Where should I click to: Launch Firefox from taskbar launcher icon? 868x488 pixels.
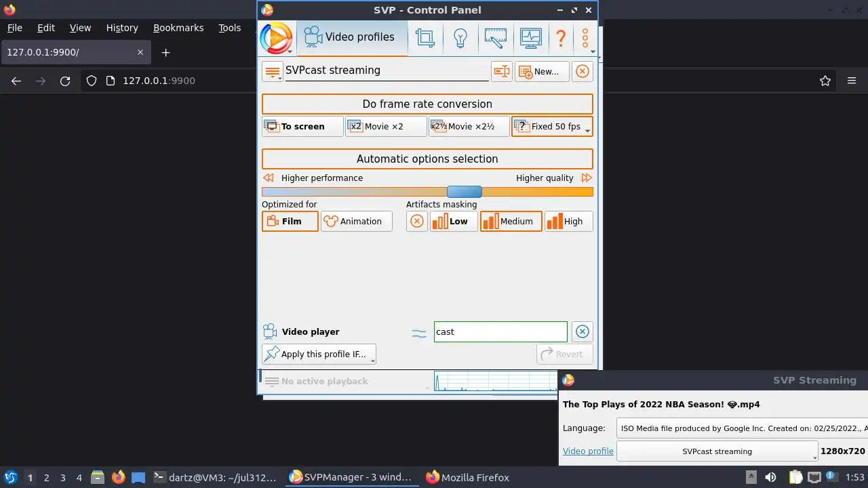point(118,477)
